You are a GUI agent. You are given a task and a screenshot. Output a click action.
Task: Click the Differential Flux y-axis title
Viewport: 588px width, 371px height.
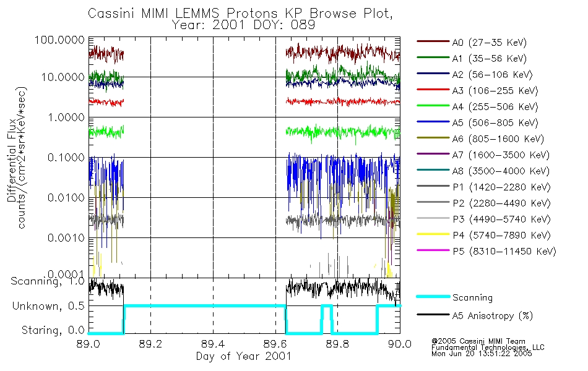11,160
